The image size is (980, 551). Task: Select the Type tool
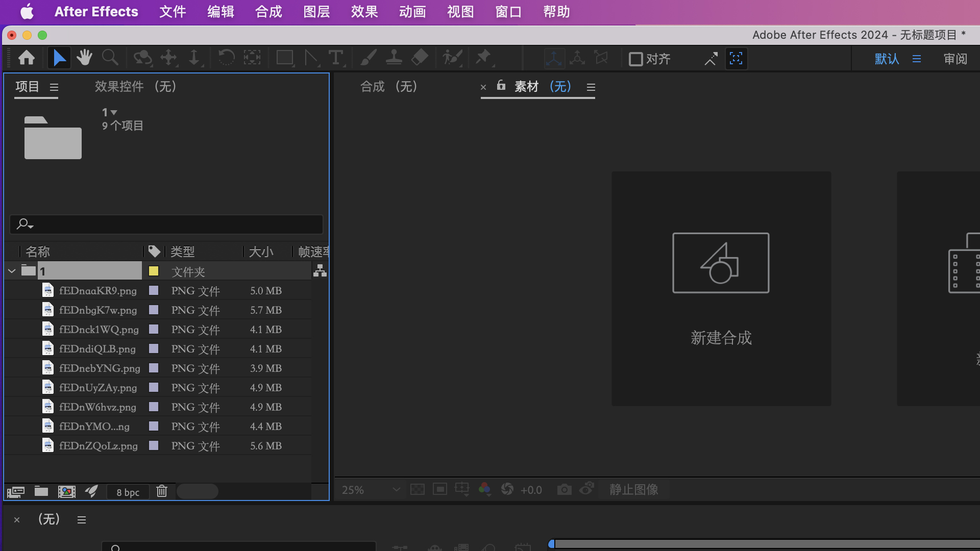(336, 58)
